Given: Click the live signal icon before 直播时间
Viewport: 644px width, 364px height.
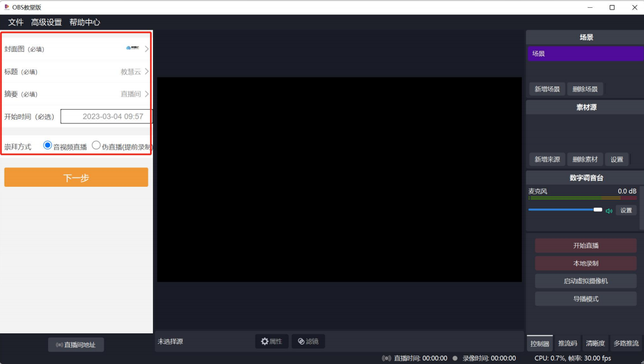Looking at the screenshot, I should point(386,358).
